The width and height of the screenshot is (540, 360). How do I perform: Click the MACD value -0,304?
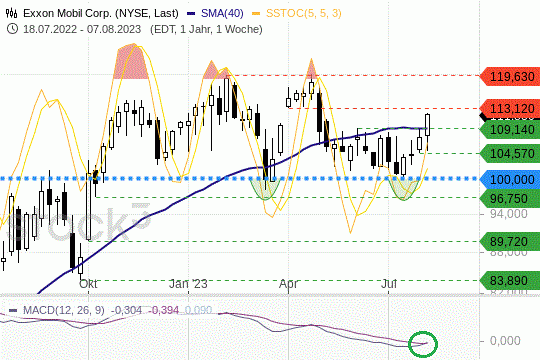click(126, 310)
